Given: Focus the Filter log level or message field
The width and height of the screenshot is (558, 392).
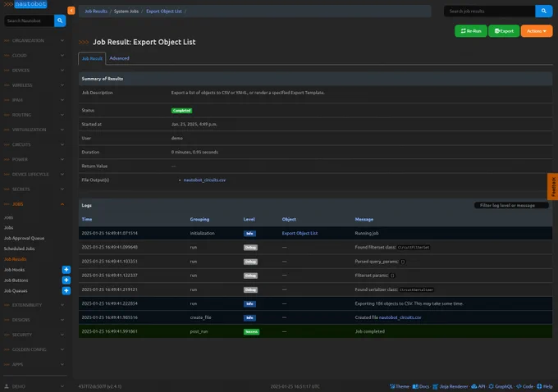Looking at the screenshot, I should pyautogui.click(x=511, y=205).
